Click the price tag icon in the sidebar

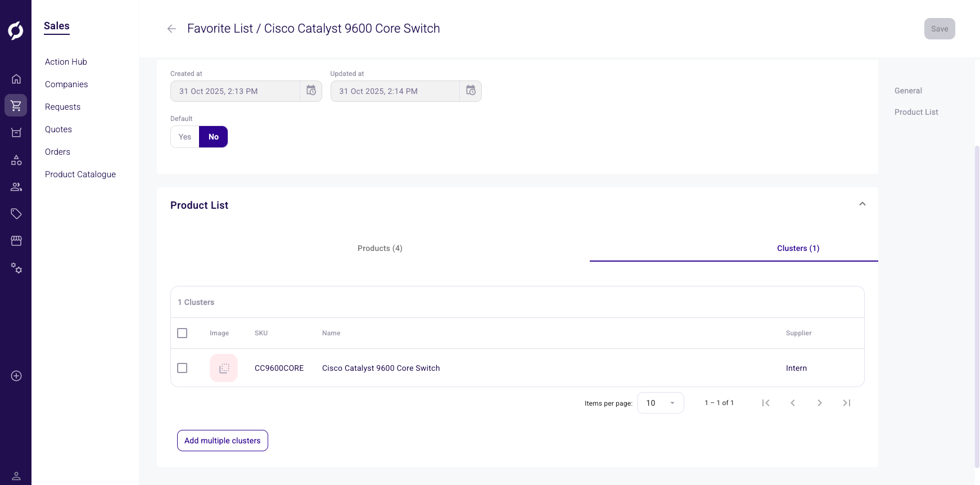click(x=16, y=214)
